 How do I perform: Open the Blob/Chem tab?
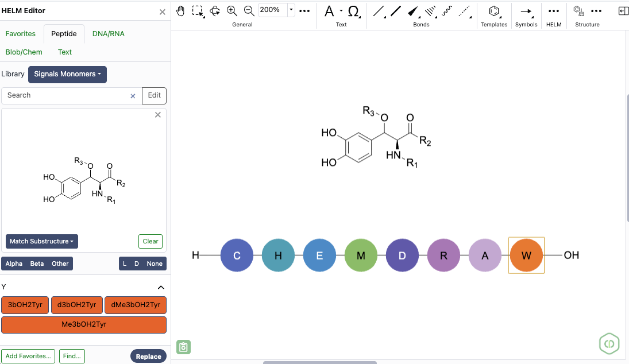coord(24,52)
